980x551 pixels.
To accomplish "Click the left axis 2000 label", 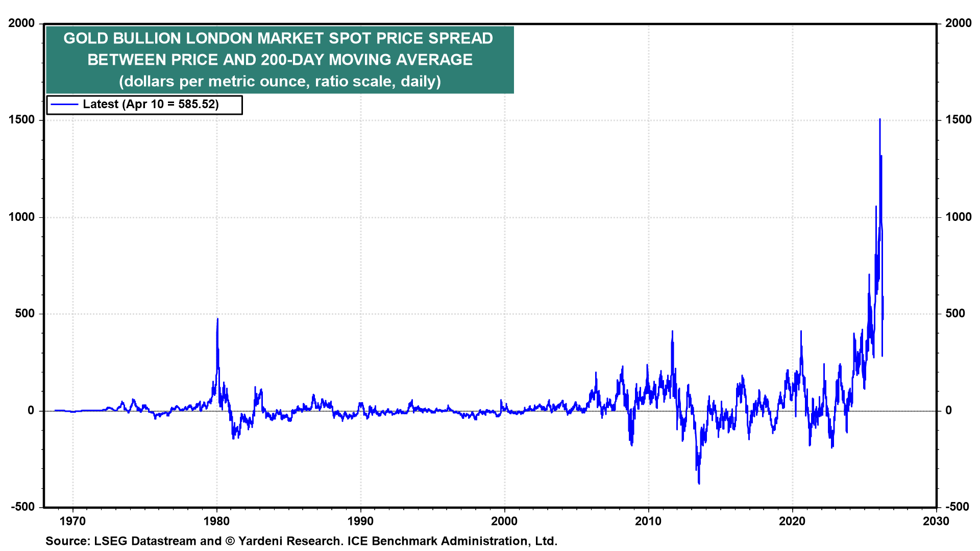I will pyautogui.click(x=21, y=23).
